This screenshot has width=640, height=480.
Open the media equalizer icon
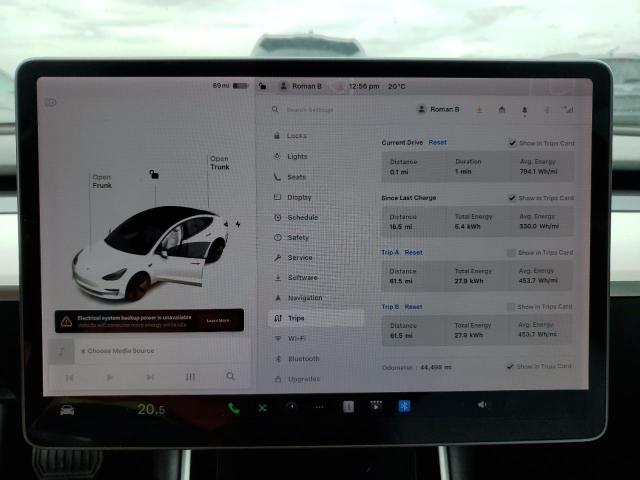point(190,377)
